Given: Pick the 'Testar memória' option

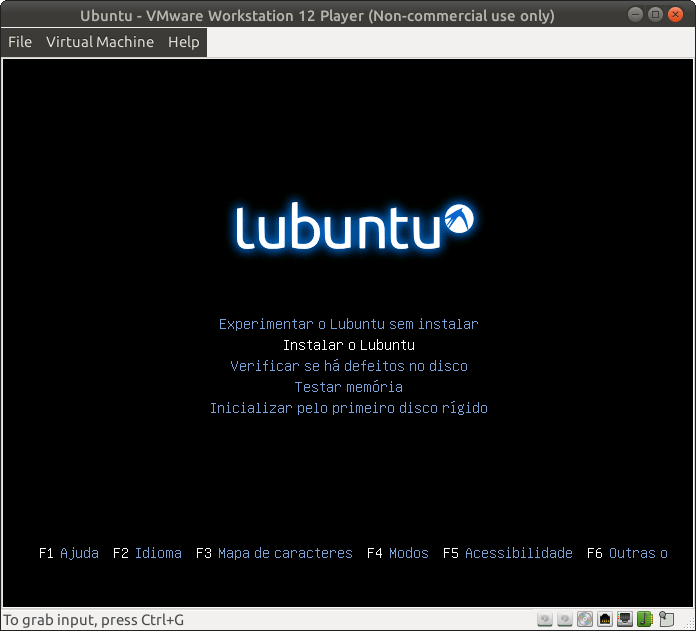Looking at the screenshot, I should tap(349, 387).
